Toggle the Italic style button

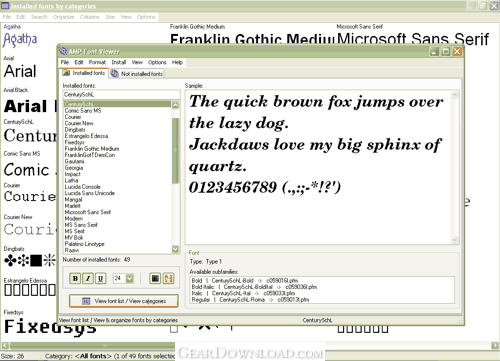(88, 278)
